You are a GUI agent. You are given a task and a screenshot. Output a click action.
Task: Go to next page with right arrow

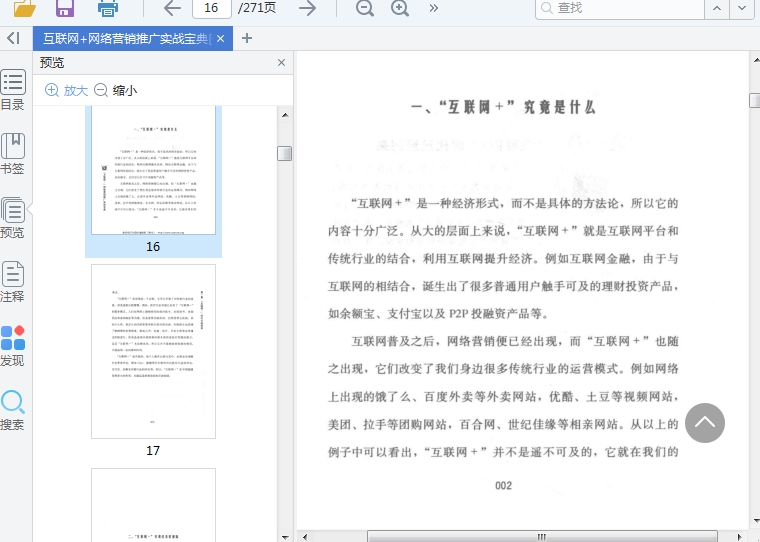(x=308, y=9)
